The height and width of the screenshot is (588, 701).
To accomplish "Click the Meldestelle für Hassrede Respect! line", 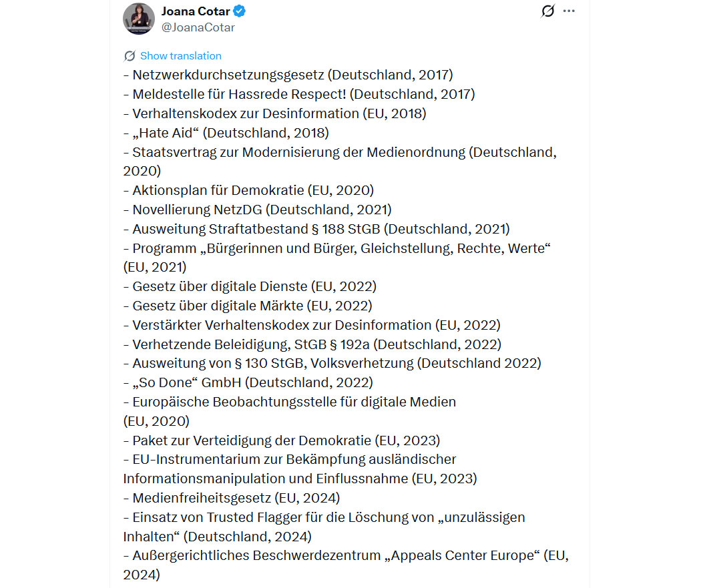I will 299,94.
